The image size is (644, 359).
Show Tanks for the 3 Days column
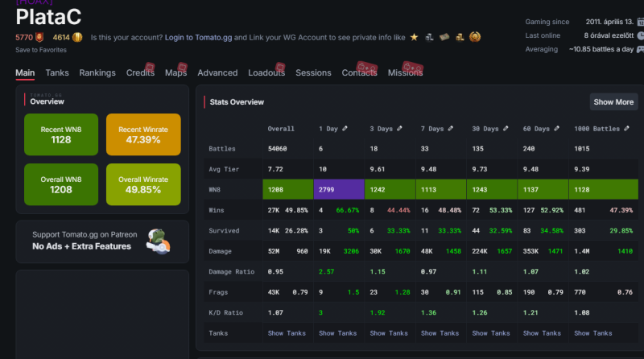(x=389, y=333)
